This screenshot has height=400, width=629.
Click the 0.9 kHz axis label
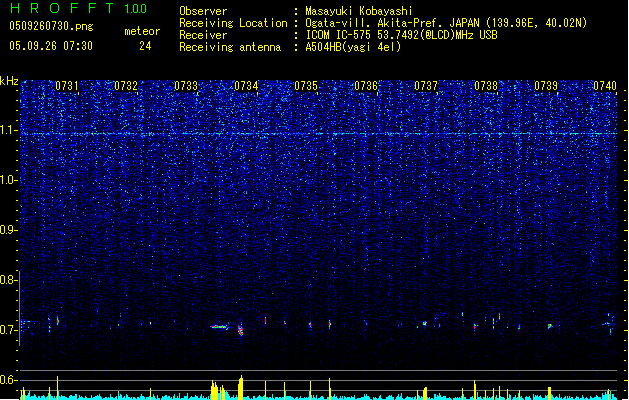(x=9, y=230)
